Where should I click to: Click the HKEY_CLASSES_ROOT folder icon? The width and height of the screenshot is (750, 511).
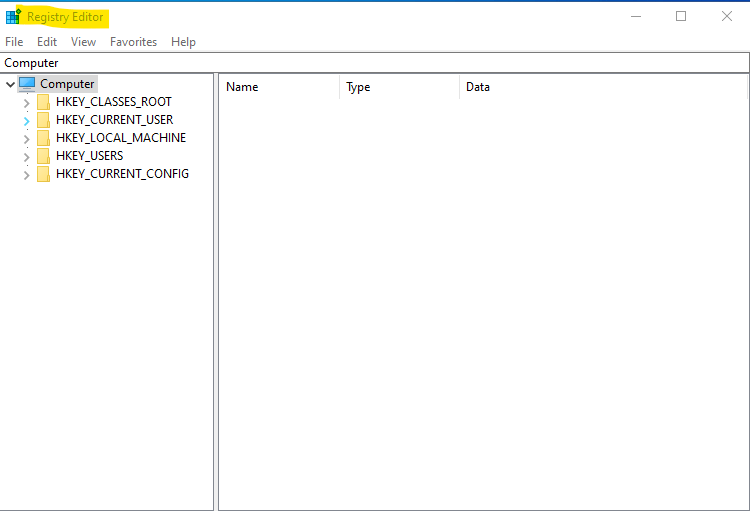coord(44,102)
